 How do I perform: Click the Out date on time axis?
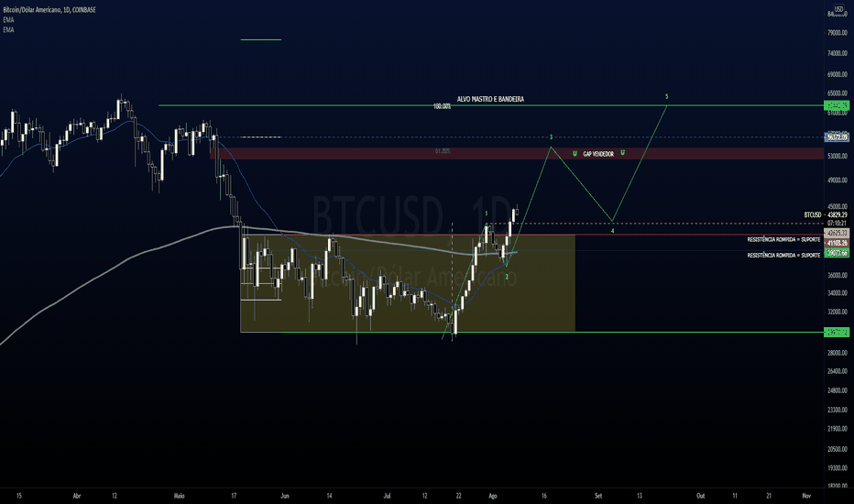coord(701,496)
